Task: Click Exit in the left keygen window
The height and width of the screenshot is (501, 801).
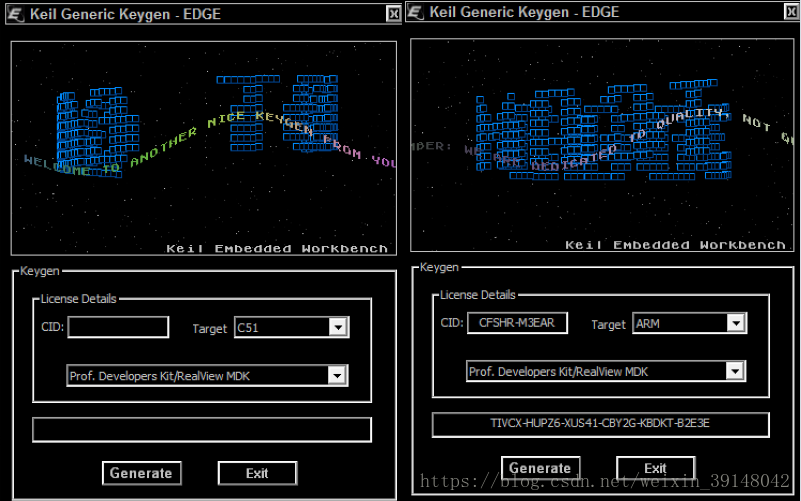Action: [x=257, y=473]
